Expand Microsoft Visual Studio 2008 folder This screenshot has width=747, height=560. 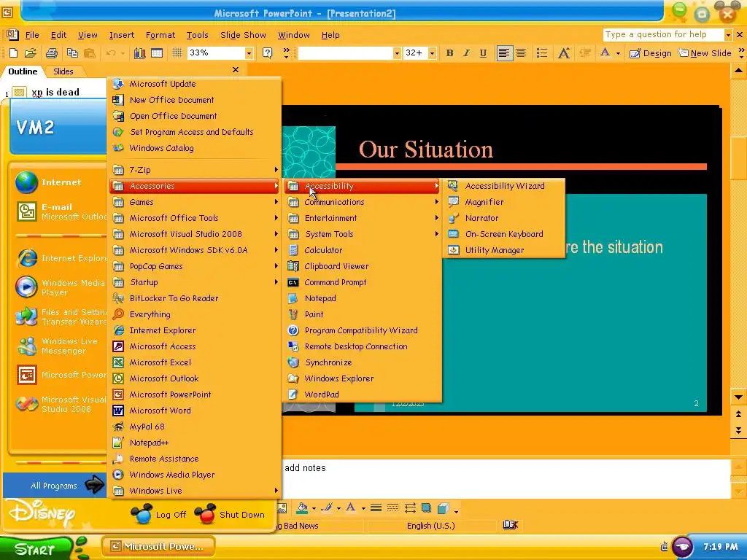tap(195, 234)
